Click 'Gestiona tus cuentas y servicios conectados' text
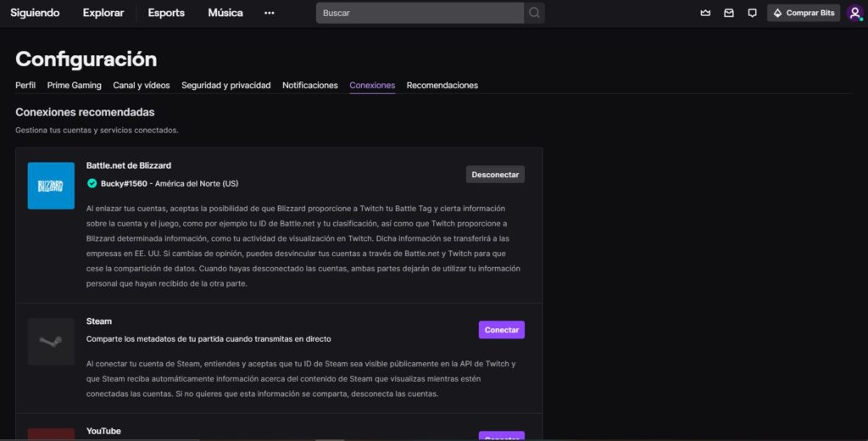Viewport: 868px width, 441px height. pyautogui.click(x=97, y=131)
